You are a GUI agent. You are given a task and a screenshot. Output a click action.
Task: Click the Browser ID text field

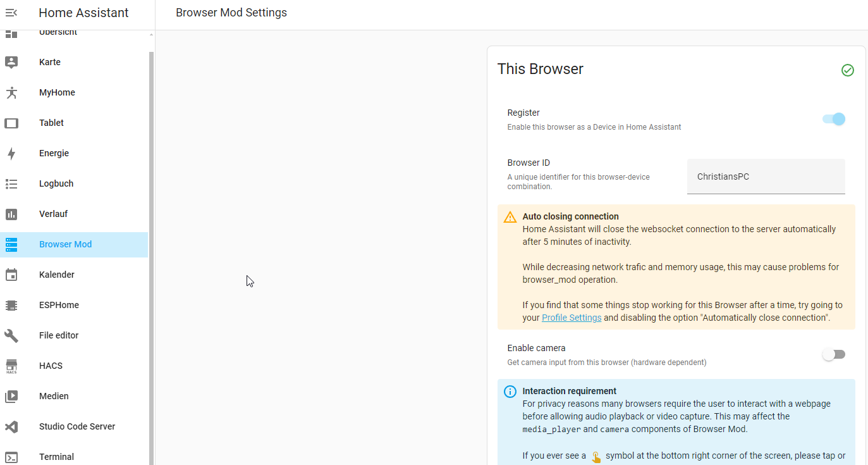(766, 177)
